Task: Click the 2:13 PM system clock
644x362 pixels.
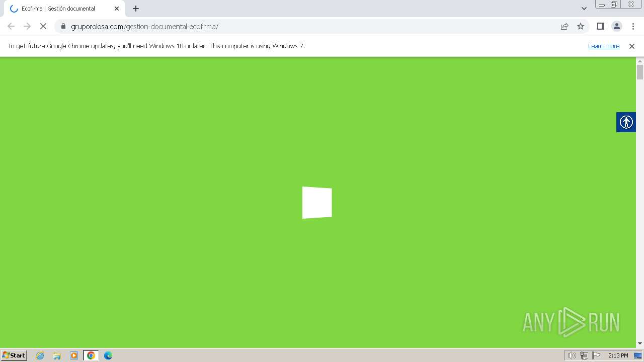Action: pyautogui.click(x=618, y=355)
